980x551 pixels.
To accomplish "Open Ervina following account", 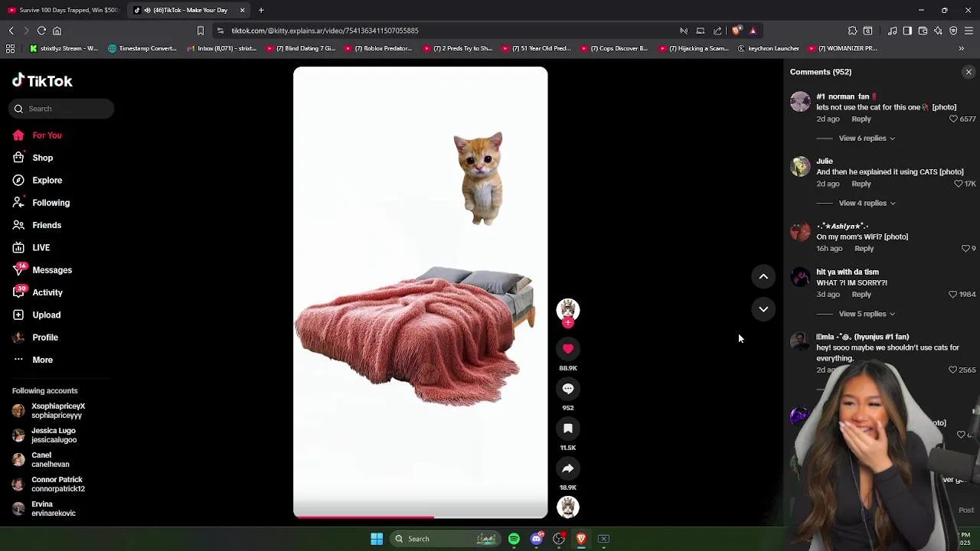I will tap(44, 509).
